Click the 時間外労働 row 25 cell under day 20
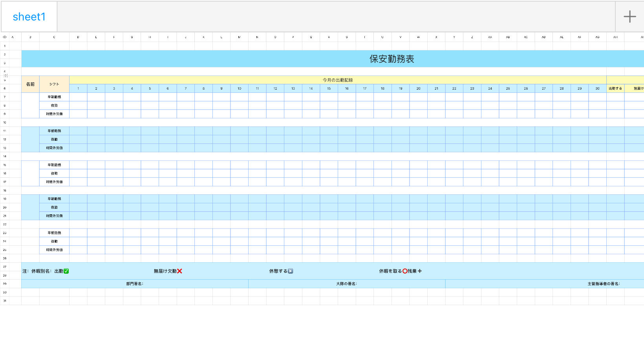644x348 pixels. (418, 250)
